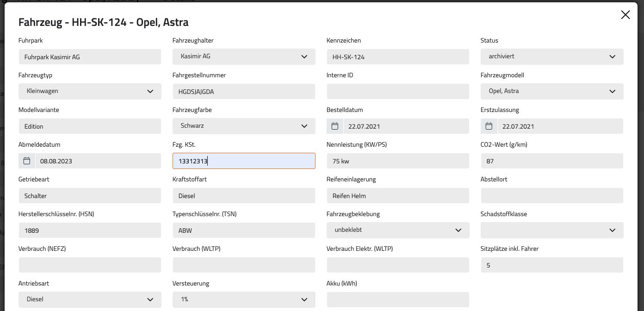Expand the Fahrzeughalter dropdown
The height and width of the screenshot is (311, 644).
[244, 56]
